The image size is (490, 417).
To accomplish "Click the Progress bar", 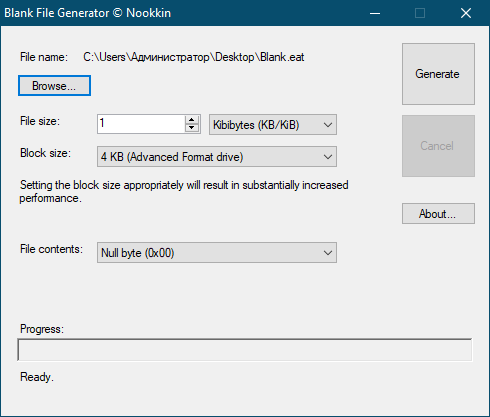I will click(245, 350).
